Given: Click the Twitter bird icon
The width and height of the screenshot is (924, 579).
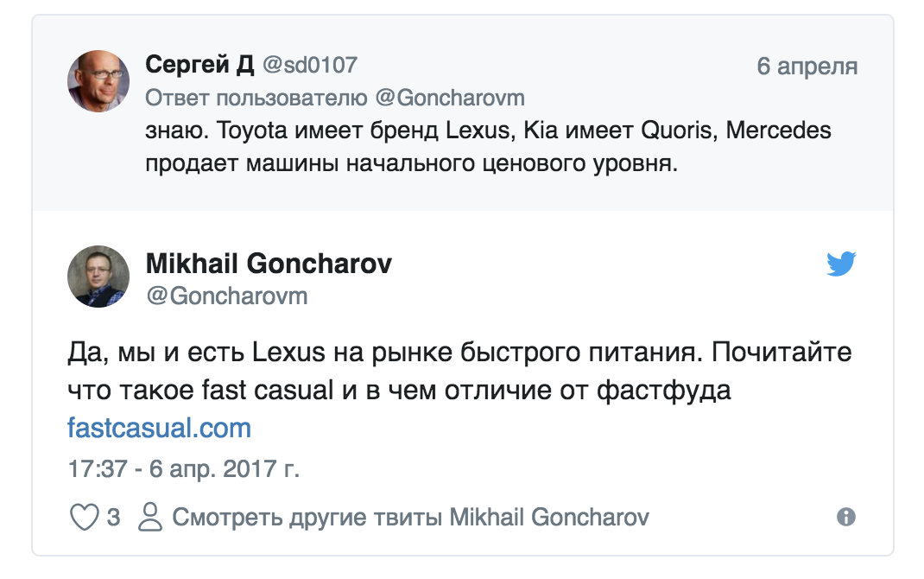Looking at the screenshot, I should click(842, 264).
